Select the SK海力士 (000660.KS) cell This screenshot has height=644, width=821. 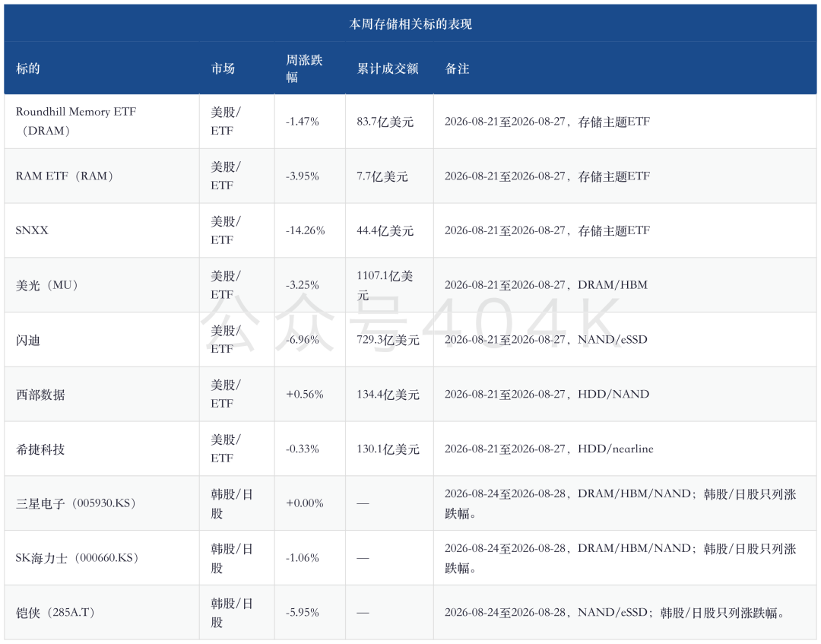point(102,558)
